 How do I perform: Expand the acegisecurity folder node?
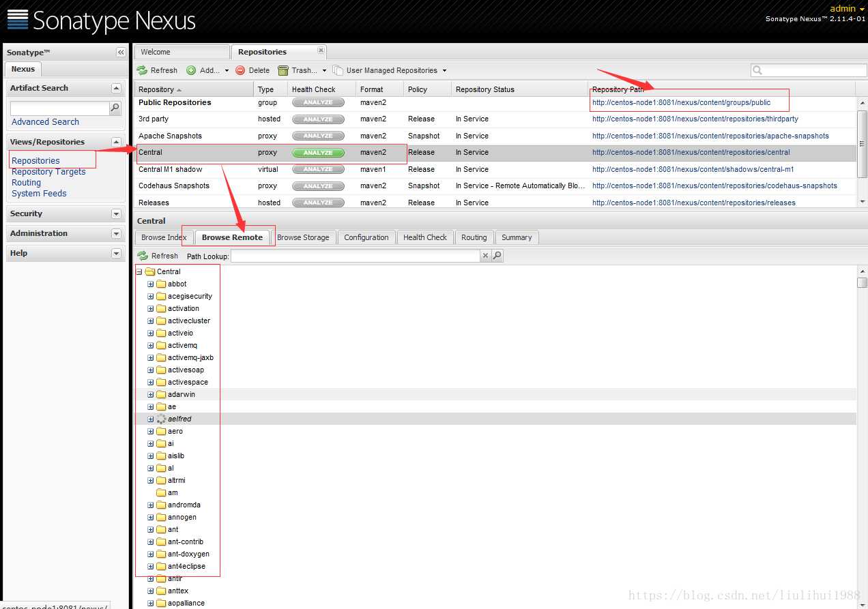click(x=150, y=296)
